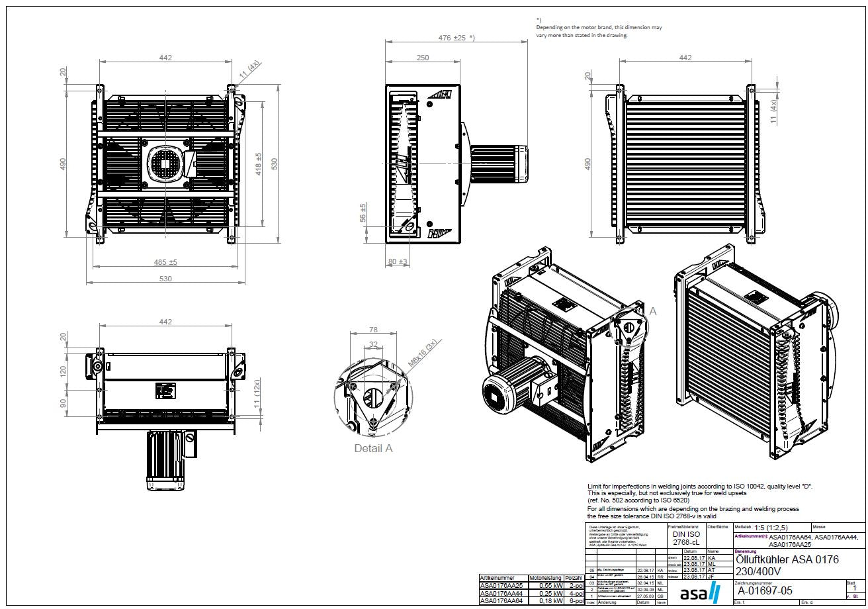
Task: Click the drawing number A-01697-05
Action: pyautogui.click(x=765, y=590)
